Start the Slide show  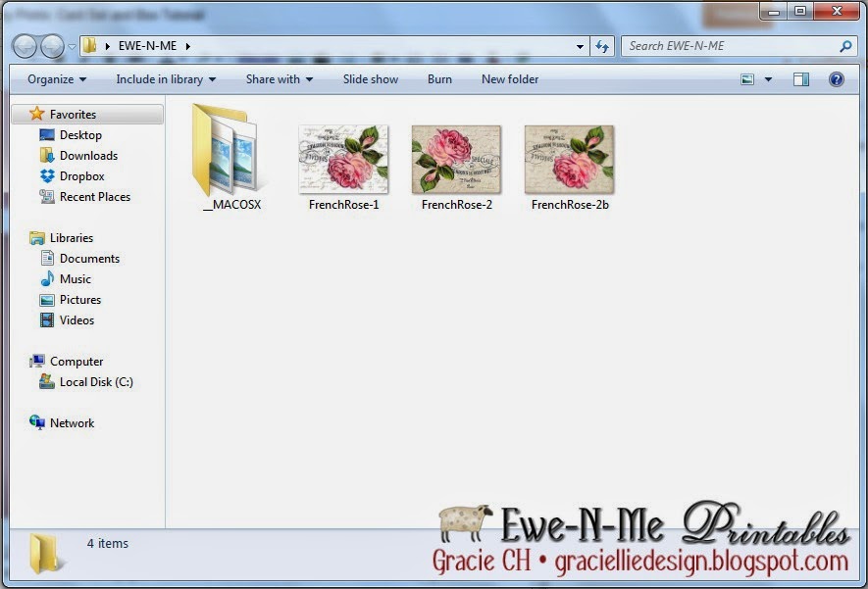pos(371,79)
